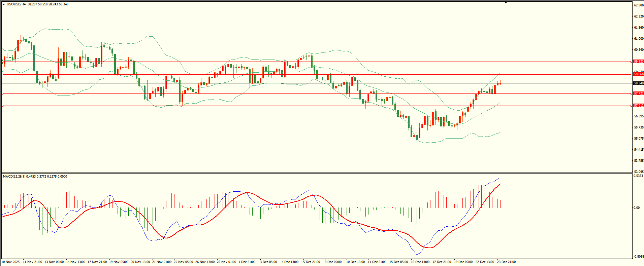Click the MACD(12,26,9) indicator label
Screen dimensions: 644x266
(x=14, y=176)
